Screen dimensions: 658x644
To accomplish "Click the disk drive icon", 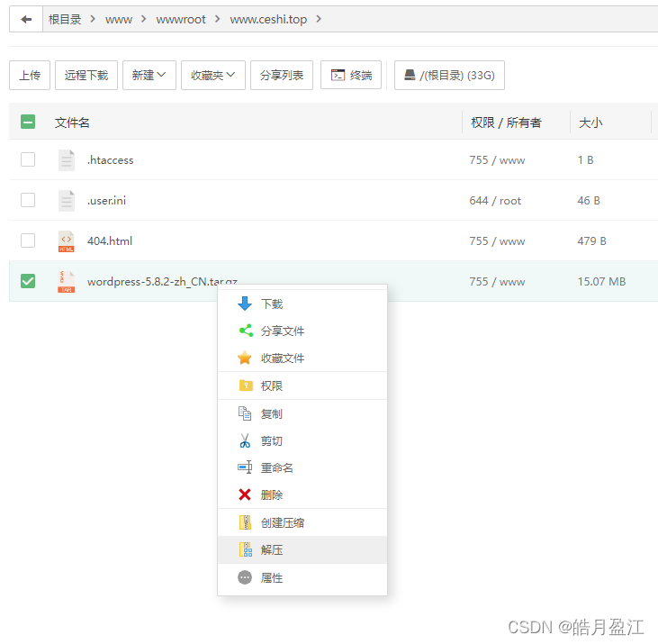I will click(410, 75).
